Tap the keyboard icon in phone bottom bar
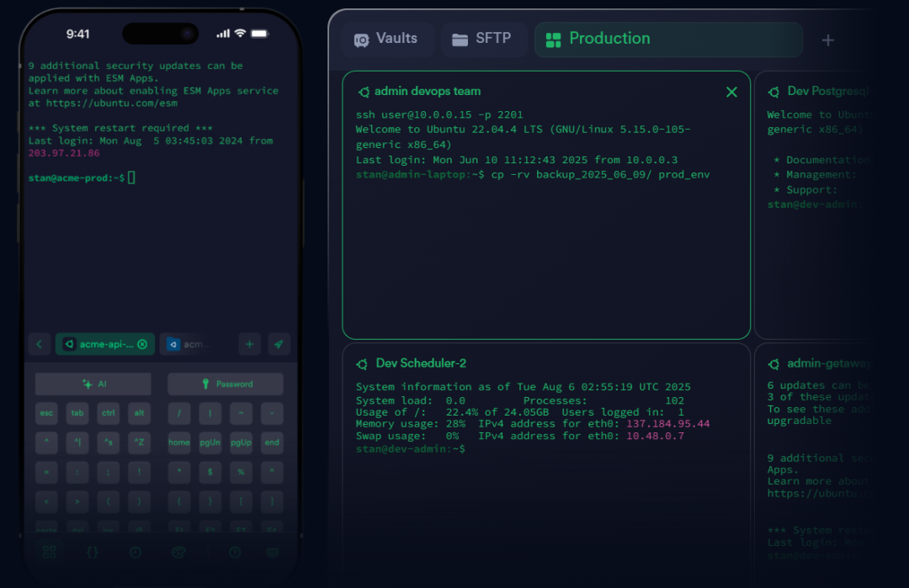The image size is (909, 588). point(273,552)
